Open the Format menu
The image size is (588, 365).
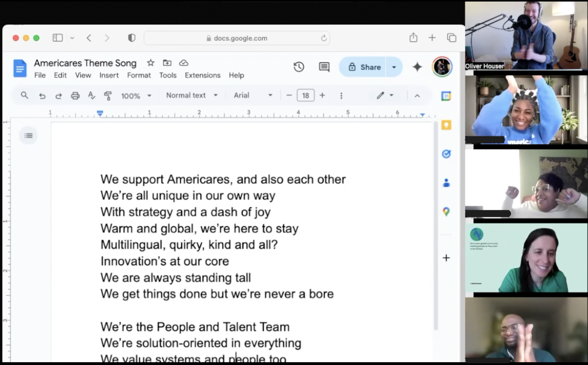coord(139,75)
